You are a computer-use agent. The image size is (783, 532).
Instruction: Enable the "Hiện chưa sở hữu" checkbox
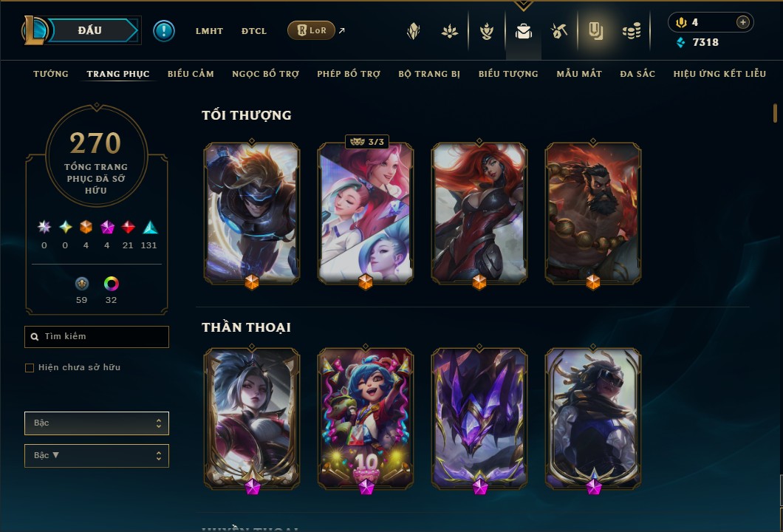pos(30,368)
